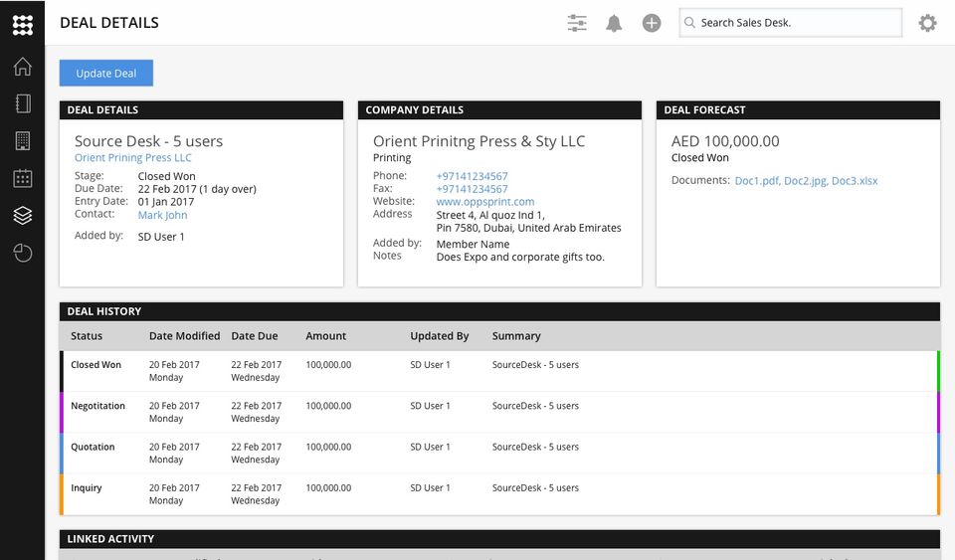Click the Linked Activity panel header

[x=500, y=539]
